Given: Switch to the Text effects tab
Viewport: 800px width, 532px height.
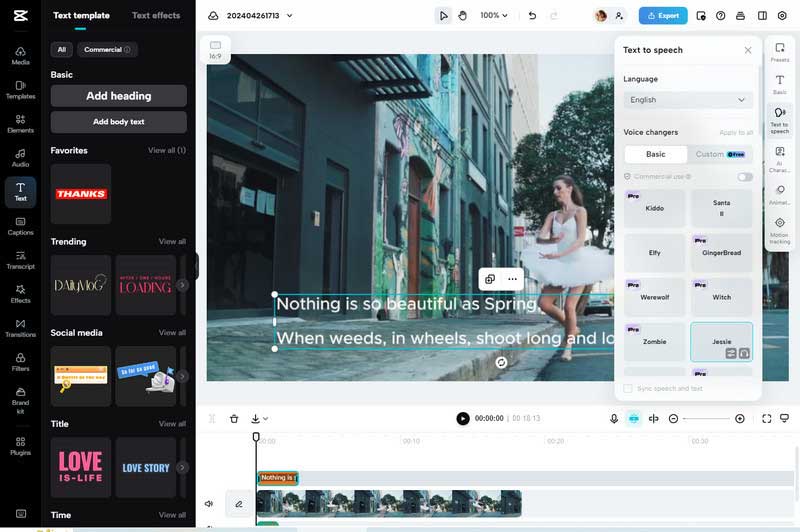Looking at the screenshot, I should [156, 16].
